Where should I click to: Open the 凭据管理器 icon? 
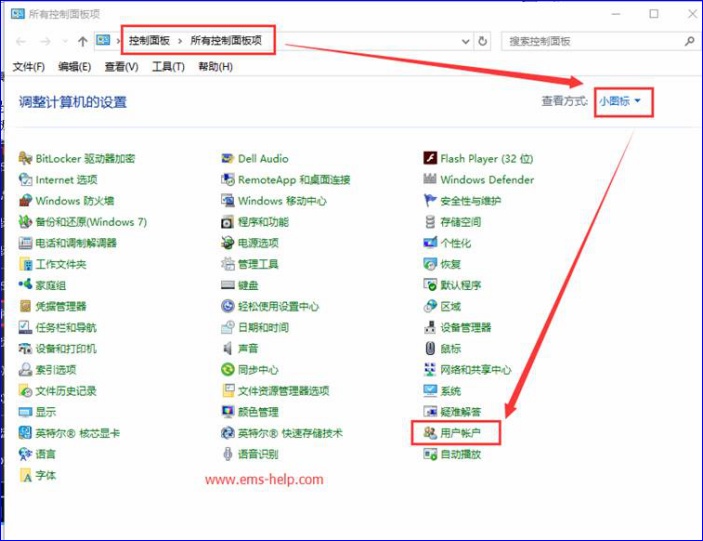[x=25, y=306]
